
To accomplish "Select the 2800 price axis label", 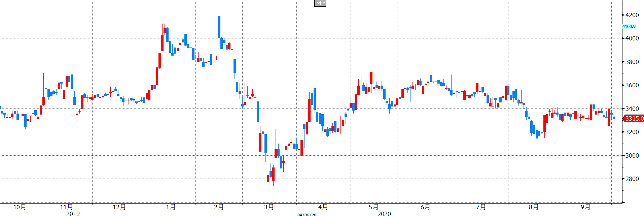I will [632, 179].
